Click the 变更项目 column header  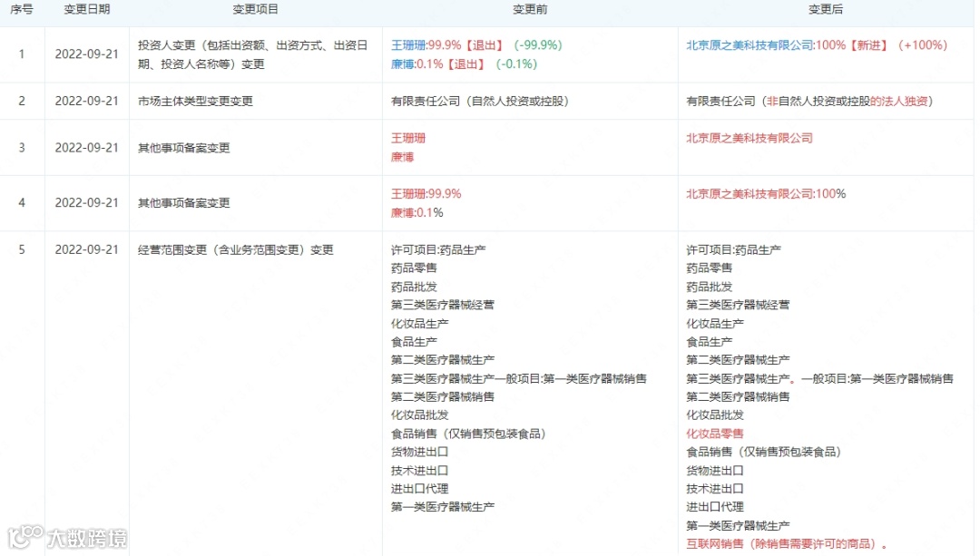pyautogui.click(x=256, y=9)
